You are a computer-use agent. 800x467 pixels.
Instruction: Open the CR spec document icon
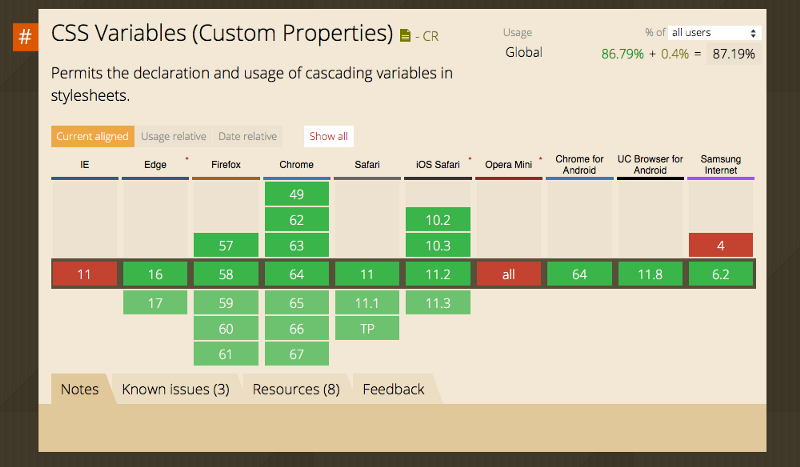pos(405,36)
